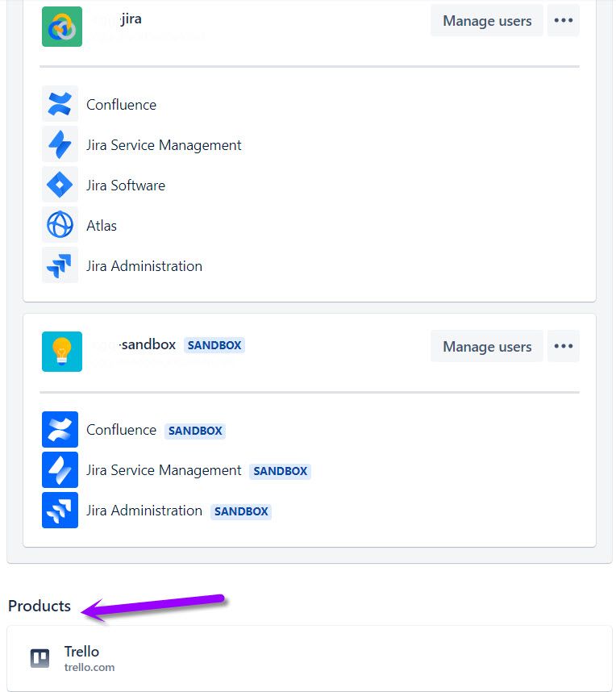This screenshot has height=692, width=616.
Task: Open the sandbox Jira Service Management link
Action: point(164,470)
